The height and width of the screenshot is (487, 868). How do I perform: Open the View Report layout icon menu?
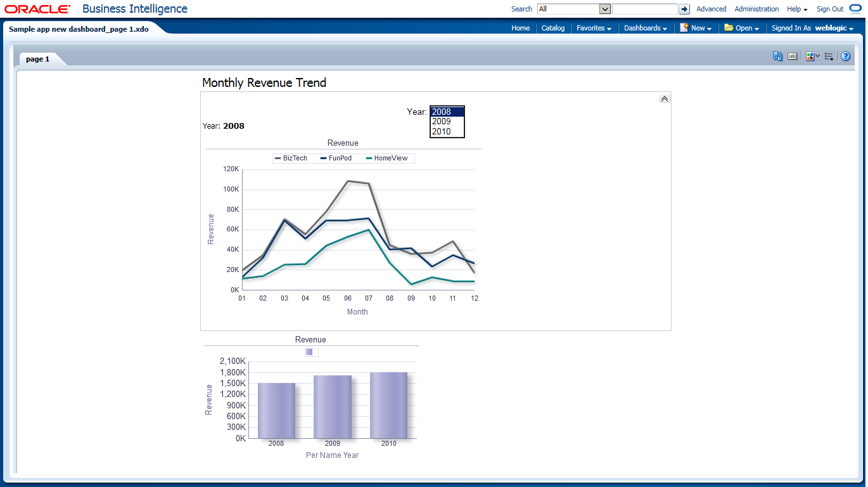(x=813, y=56)
